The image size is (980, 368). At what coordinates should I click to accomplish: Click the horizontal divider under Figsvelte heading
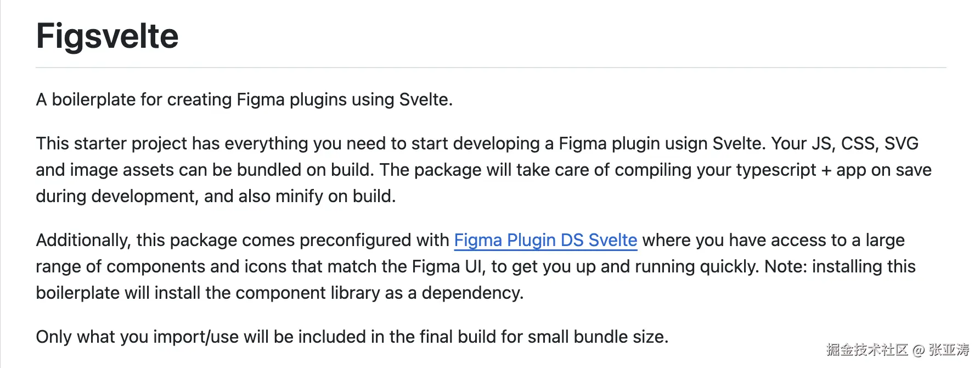tap(491, 68)
